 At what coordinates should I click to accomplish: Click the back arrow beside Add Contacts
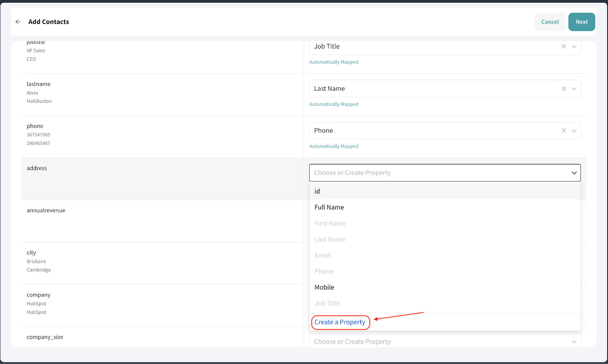(x=18, y=22)
